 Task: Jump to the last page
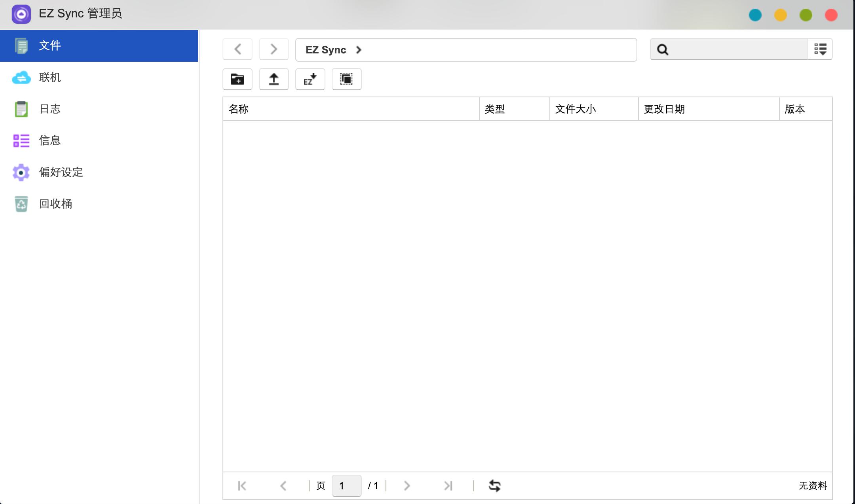click(449, 485)
